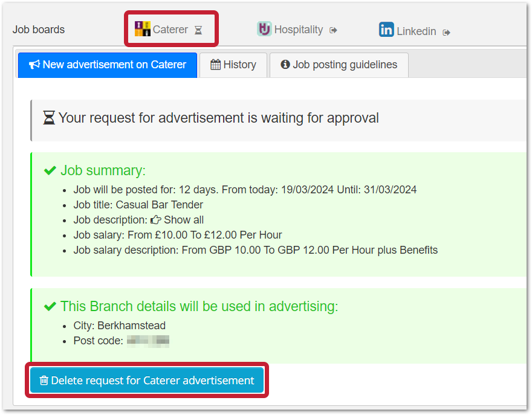This screenshot has height=415, width=532.
Task: Click the hourglass icon in the approval notice
Action: (x=49, y=118)
